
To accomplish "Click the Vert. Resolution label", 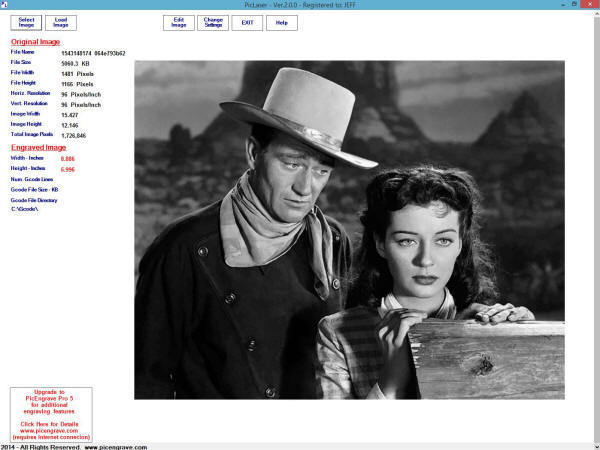I will coord(29,103).
